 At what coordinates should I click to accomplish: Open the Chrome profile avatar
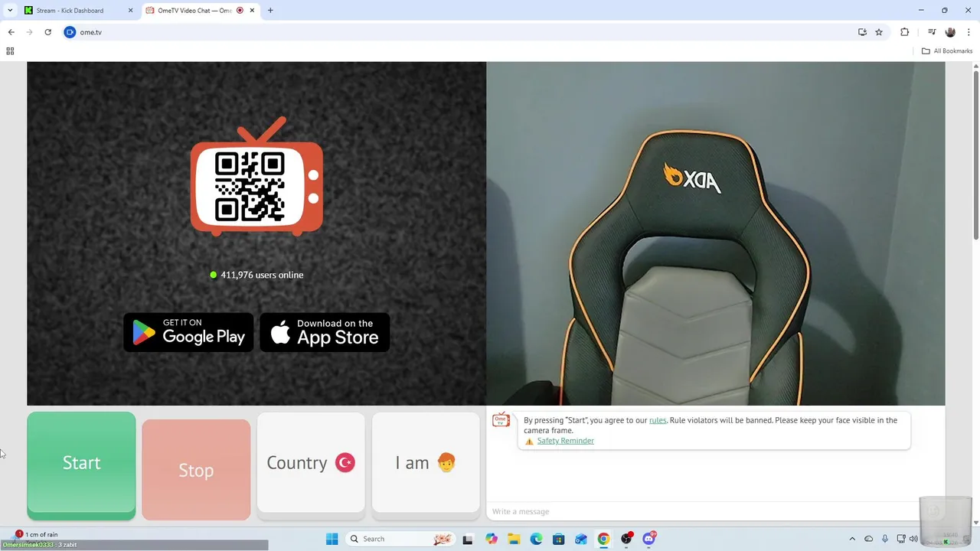(950, 32)
